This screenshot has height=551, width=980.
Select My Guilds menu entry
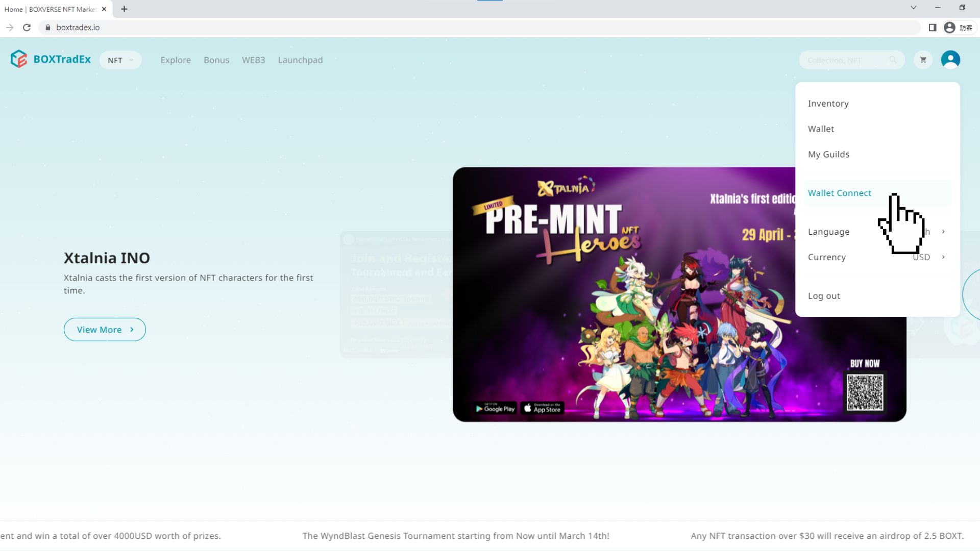[828, 155]
